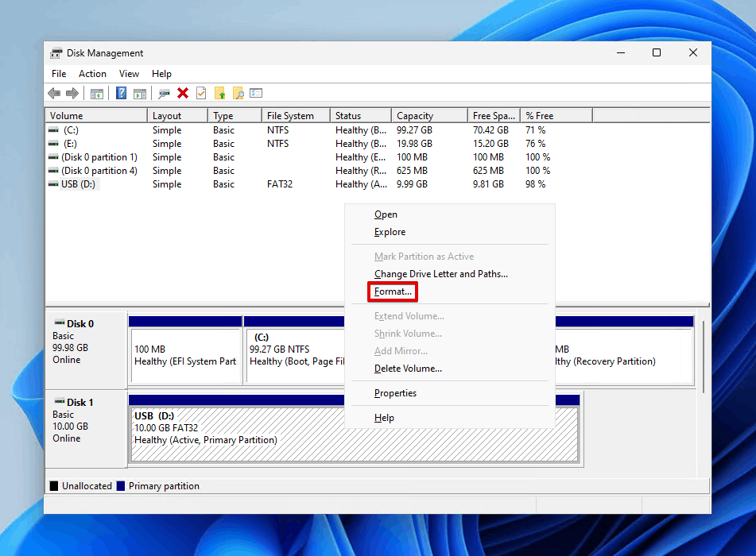
Task: Open the View menu
Action: click(x=130, y=74)
